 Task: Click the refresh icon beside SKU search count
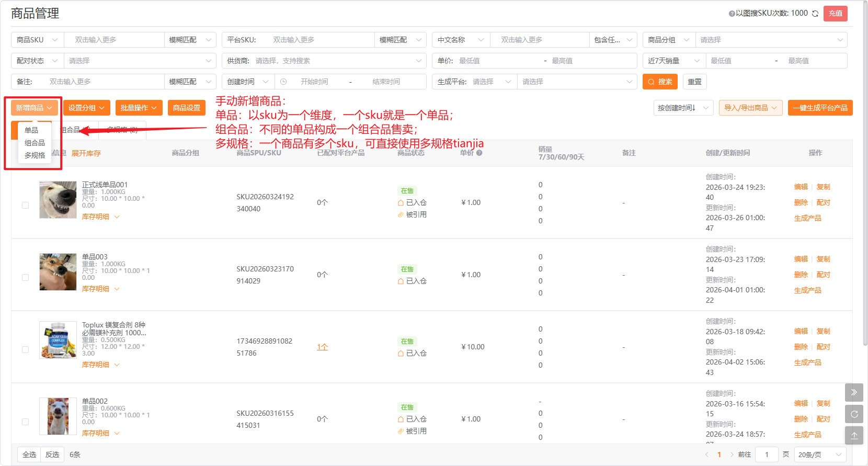pyautogui.click(x=815, y=14)
